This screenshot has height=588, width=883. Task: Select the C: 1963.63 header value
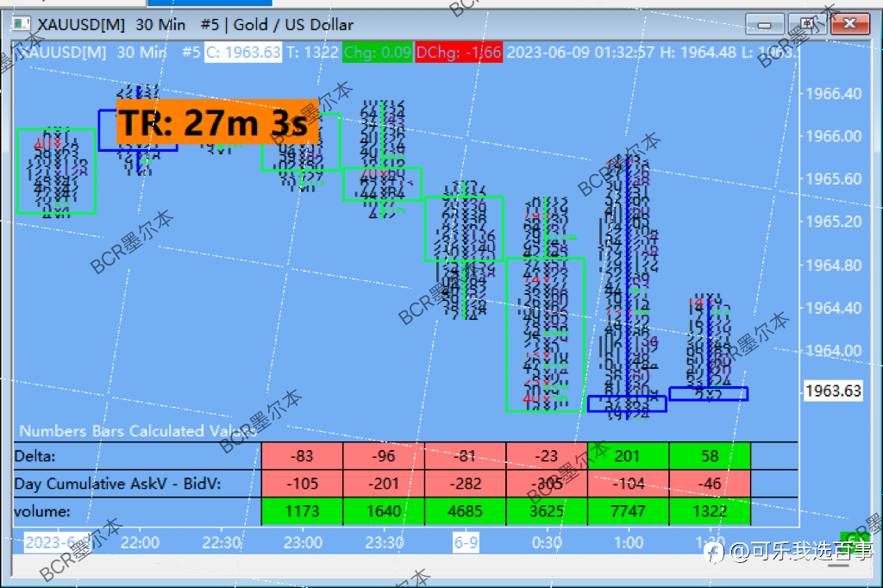pos(243,53)
